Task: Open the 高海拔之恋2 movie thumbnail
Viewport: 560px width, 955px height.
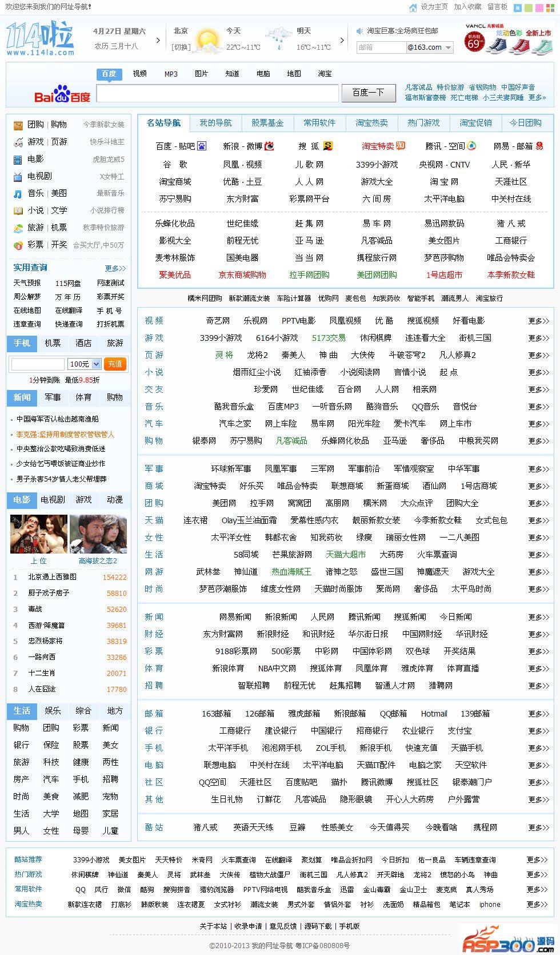Action: point(98,534)
